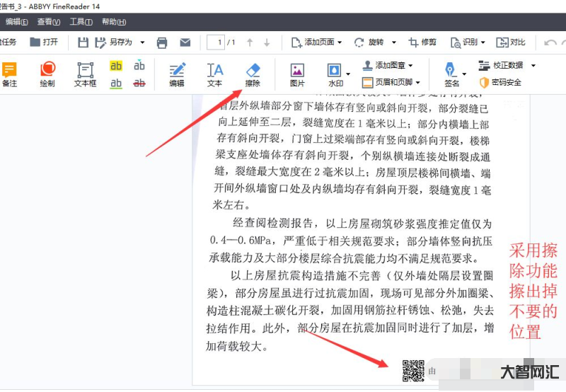Select the 绘制 (Draw) tool

(x=47, y=74)
